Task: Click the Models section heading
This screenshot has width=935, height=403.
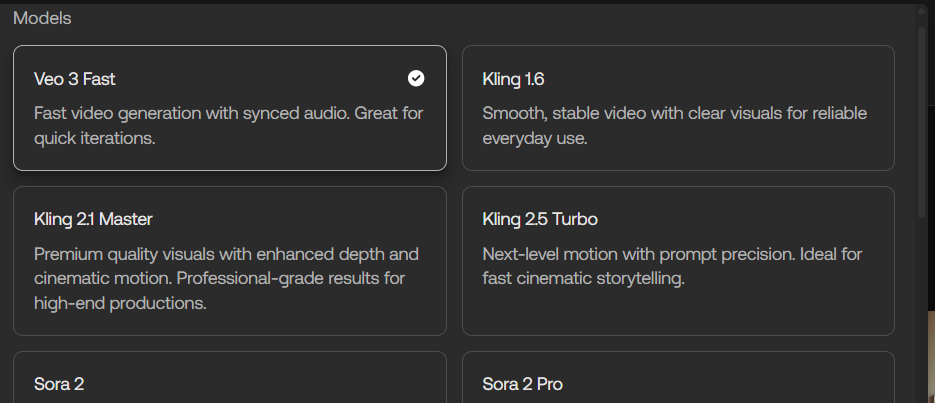Action: pyautogui.click(x=42, y=18)
